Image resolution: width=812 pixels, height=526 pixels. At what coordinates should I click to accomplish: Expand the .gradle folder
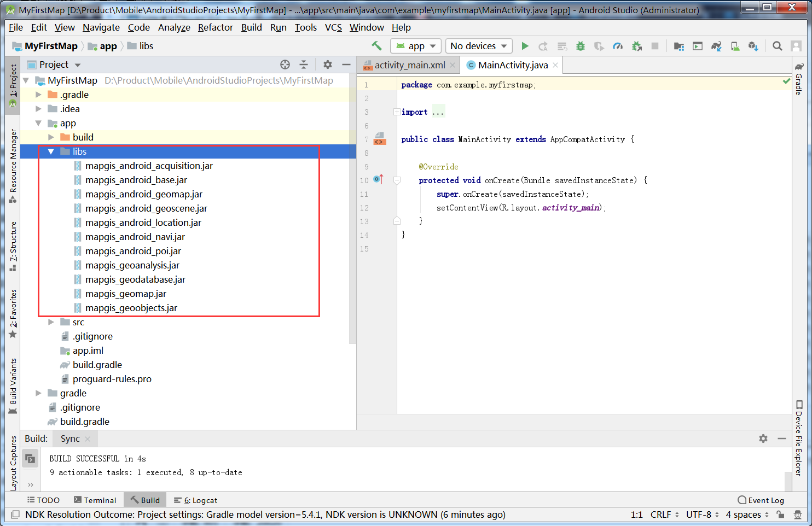[x=38, y=95]
